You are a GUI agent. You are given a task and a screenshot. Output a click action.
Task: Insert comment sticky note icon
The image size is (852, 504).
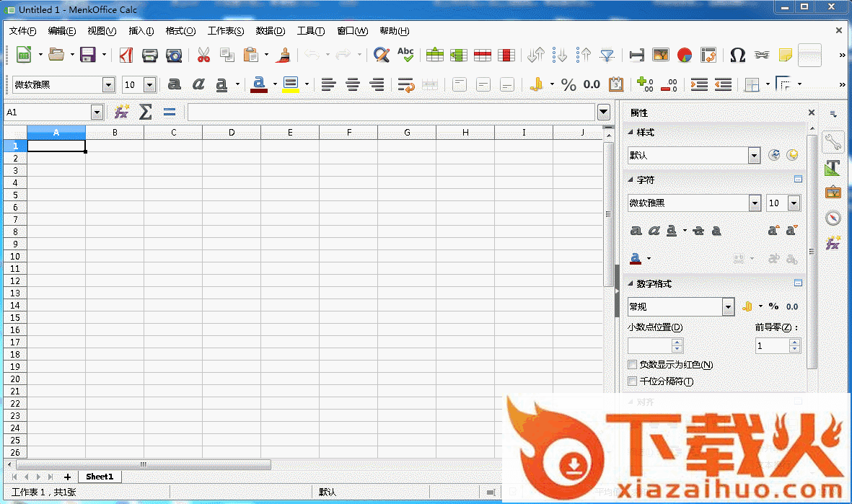(x=785, y=54)
